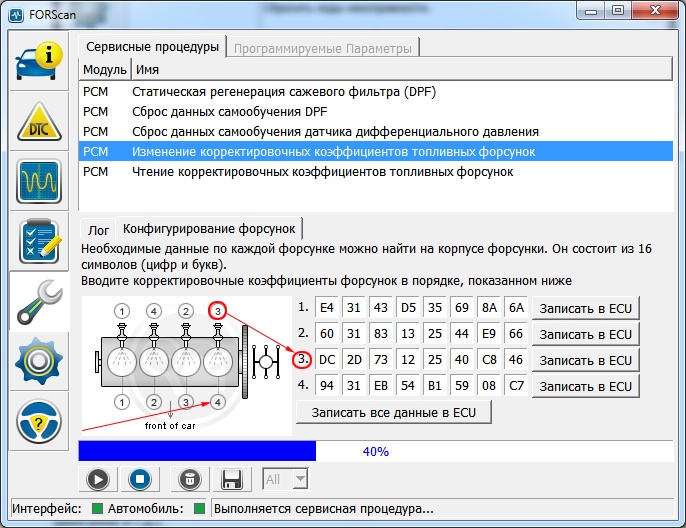686x528 pixels.
Task: Close the FORScan window
Action: (x=655, y=10)
